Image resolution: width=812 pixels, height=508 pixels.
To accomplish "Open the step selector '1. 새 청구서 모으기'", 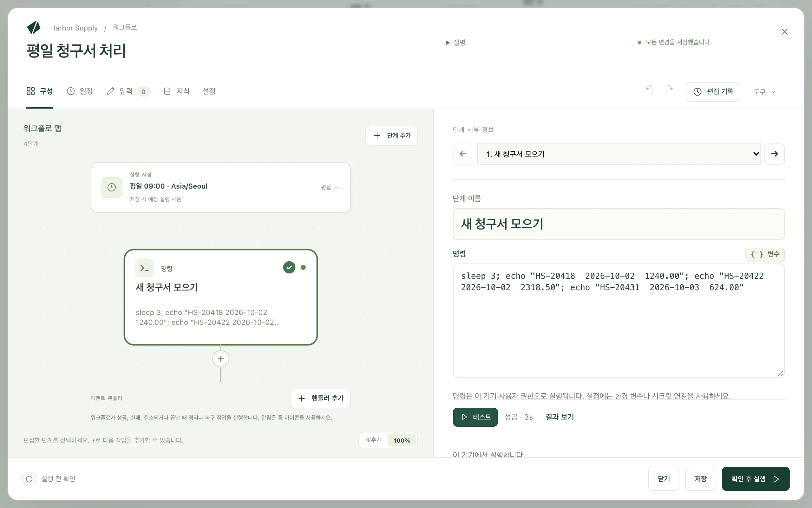I will (x=619, y=154).
